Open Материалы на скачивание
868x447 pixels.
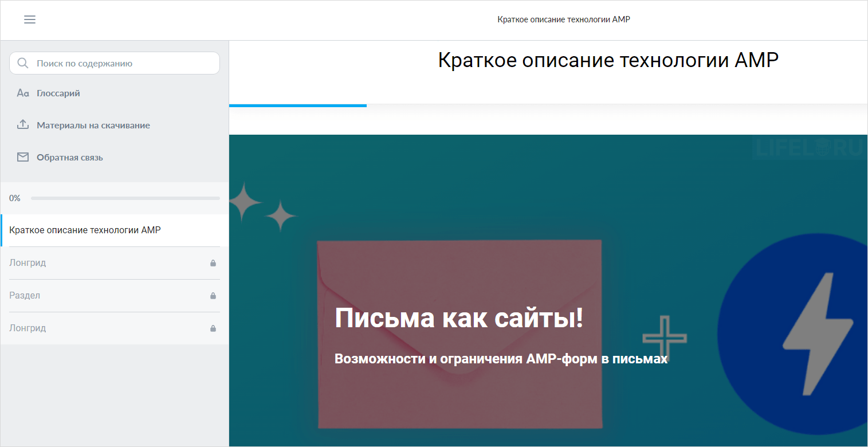coord(93,124)
